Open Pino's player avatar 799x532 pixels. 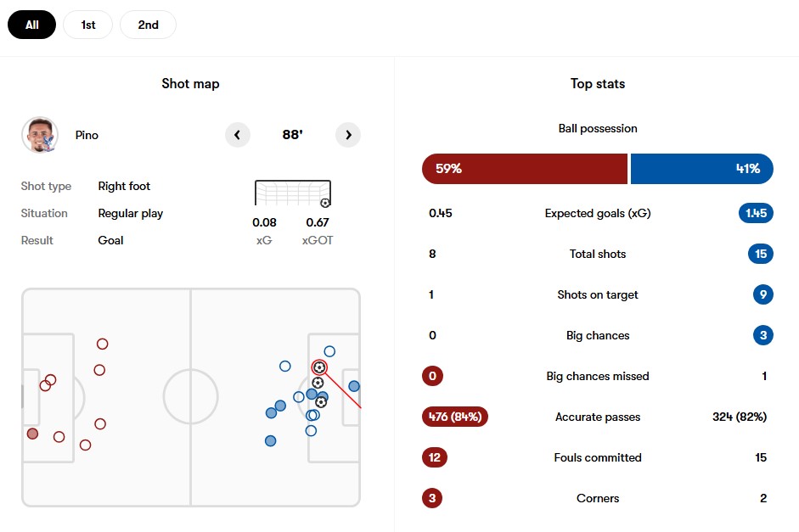tap(39, 135)
